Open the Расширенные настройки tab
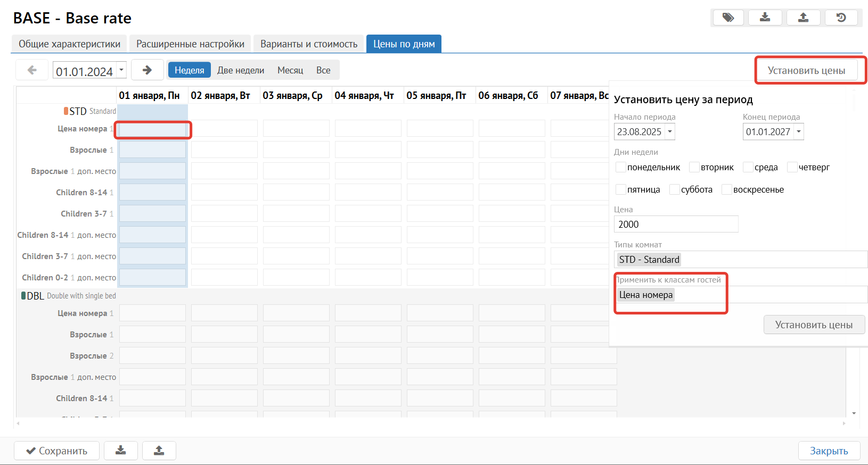 (190, 44)
